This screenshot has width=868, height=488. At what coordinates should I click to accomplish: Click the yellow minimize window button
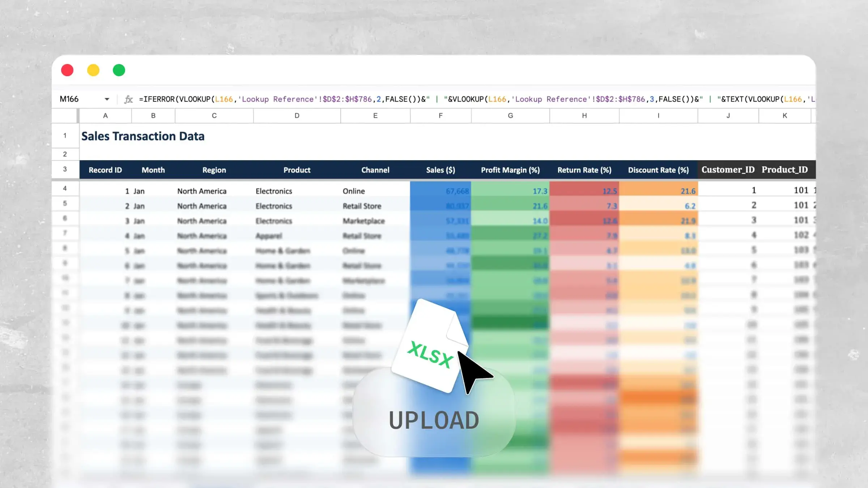[93, 70]
